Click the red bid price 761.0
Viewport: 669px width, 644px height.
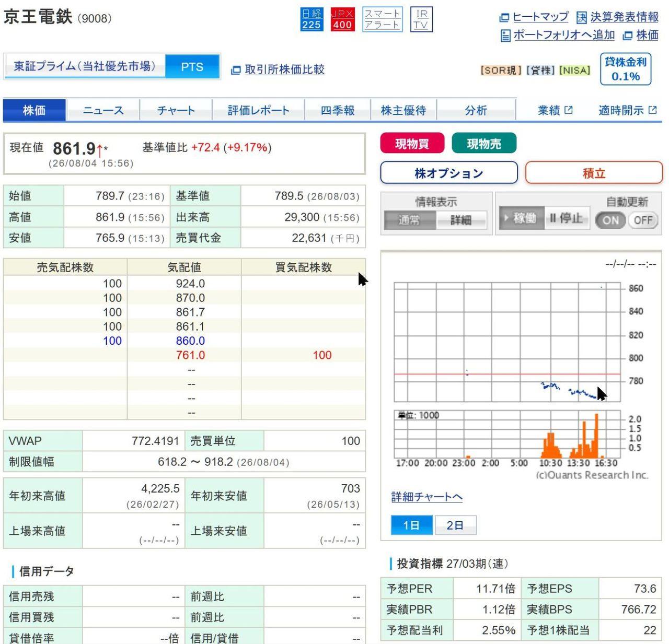(x=190, y=355)
